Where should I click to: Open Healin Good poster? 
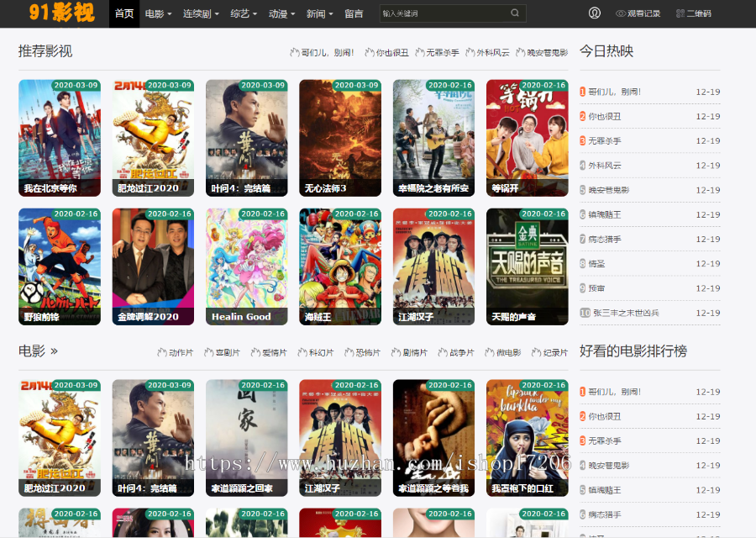[x=246, y=266]
